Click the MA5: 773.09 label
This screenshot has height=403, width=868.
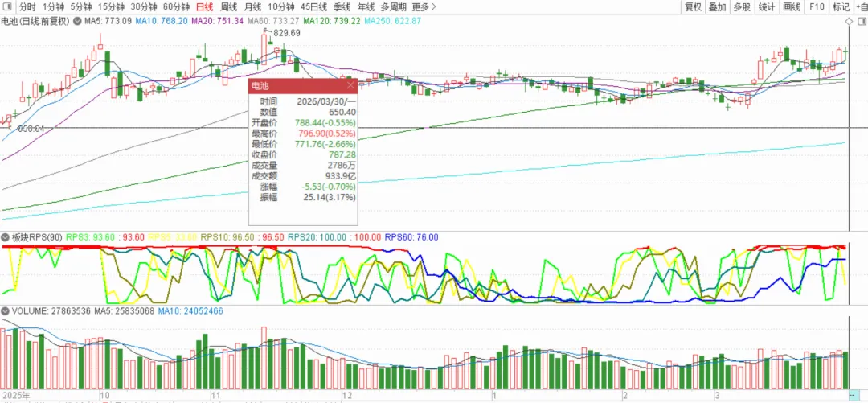[x=108, y=21]
